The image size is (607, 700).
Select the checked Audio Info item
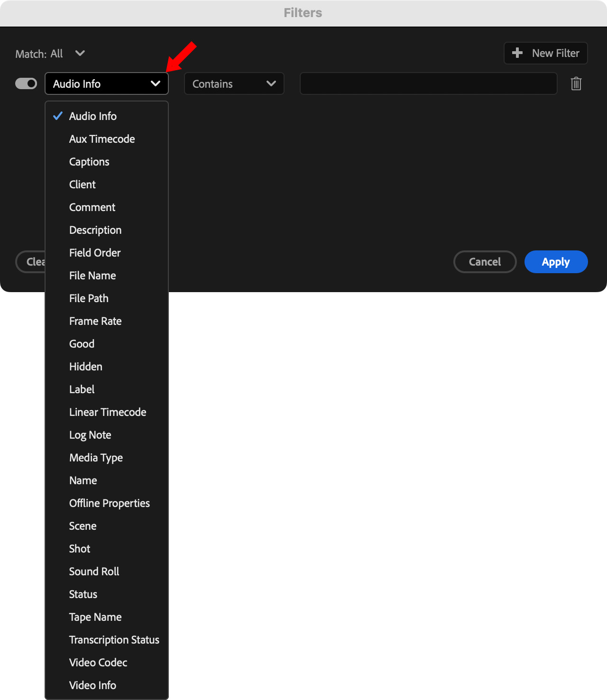coord(93,116)
